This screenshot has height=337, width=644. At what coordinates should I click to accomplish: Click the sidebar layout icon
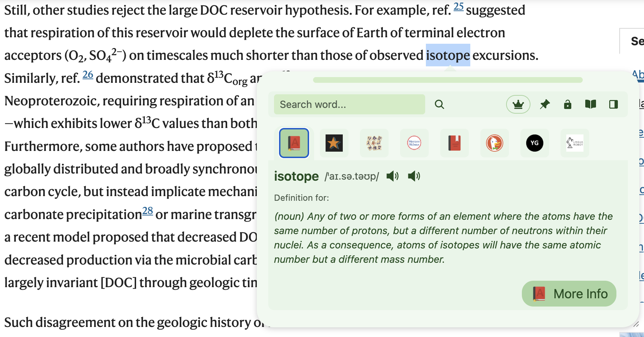[x=614, y=104]
